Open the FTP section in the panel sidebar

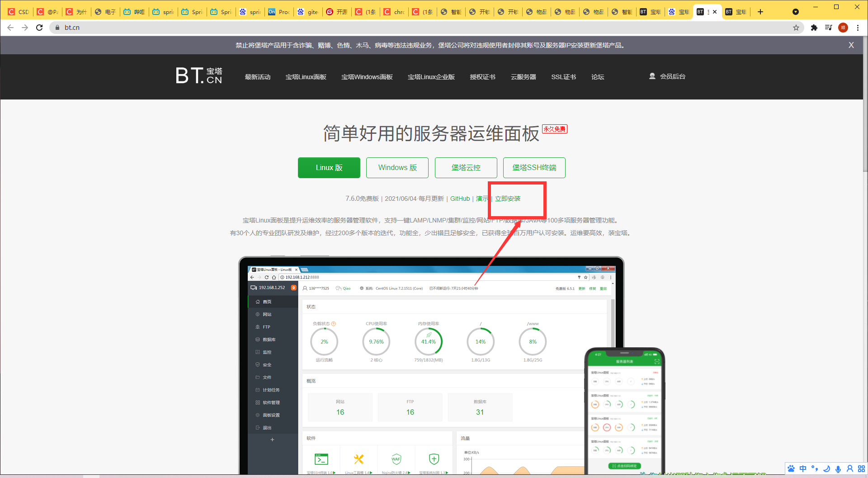tap(264, 327)
